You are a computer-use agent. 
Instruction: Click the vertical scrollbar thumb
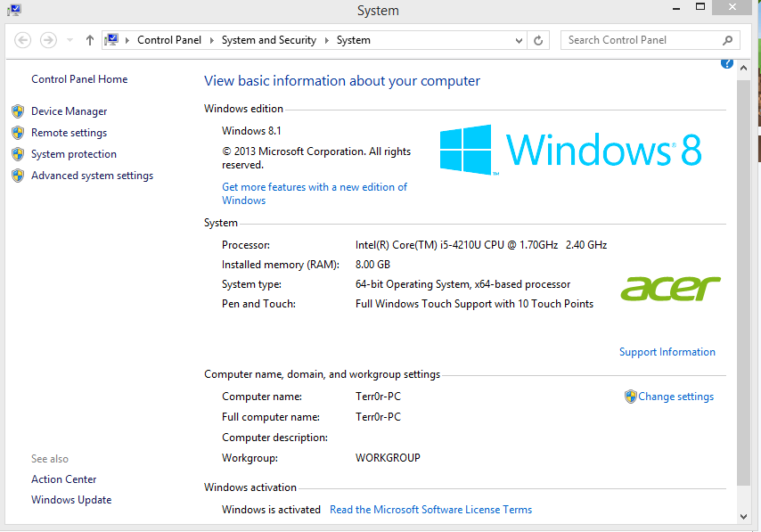[743, 282]
